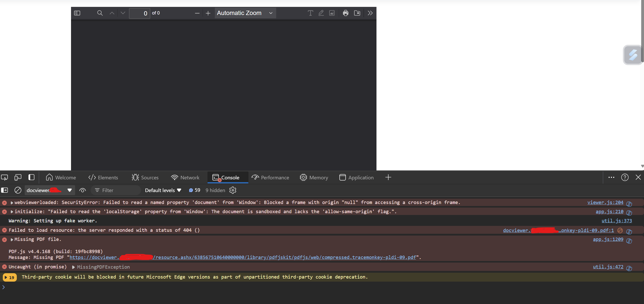Open the viewer.js:204 source link

coord(605,202)
